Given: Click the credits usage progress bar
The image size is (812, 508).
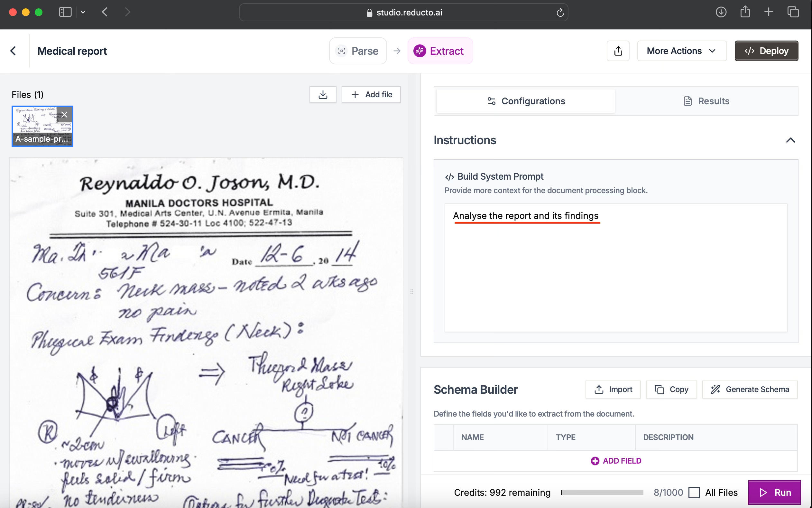Looking at the screenshot, I should pos(602,493).
